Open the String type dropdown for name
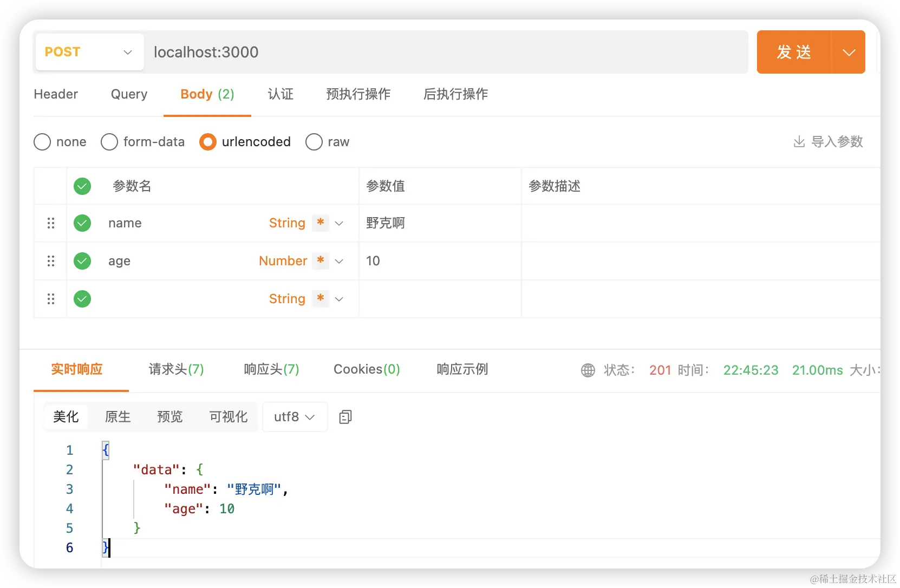 (x=340, y=223)
